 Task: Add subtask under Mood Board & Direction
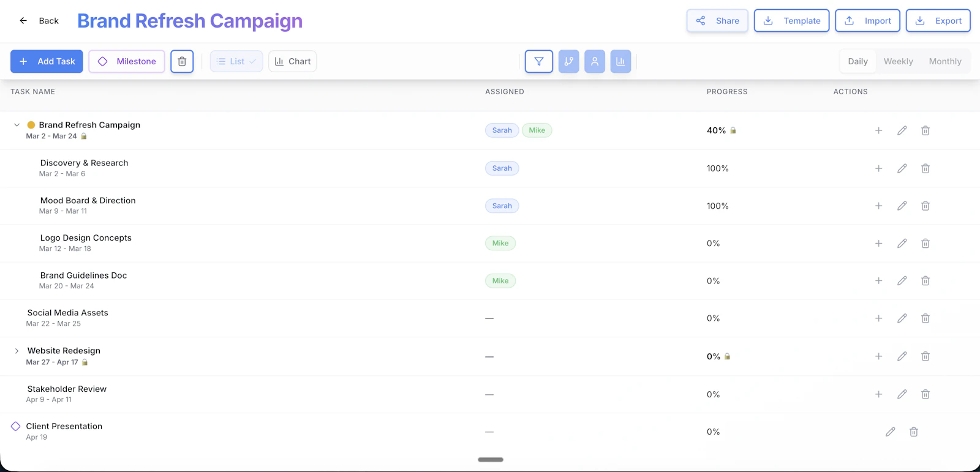[x=878, y=206]
